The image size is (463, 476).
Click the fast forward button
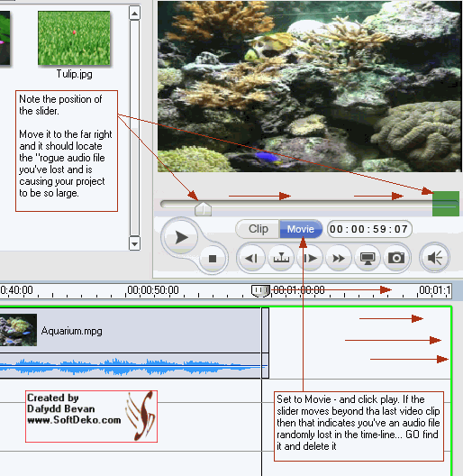pos(339,259)
